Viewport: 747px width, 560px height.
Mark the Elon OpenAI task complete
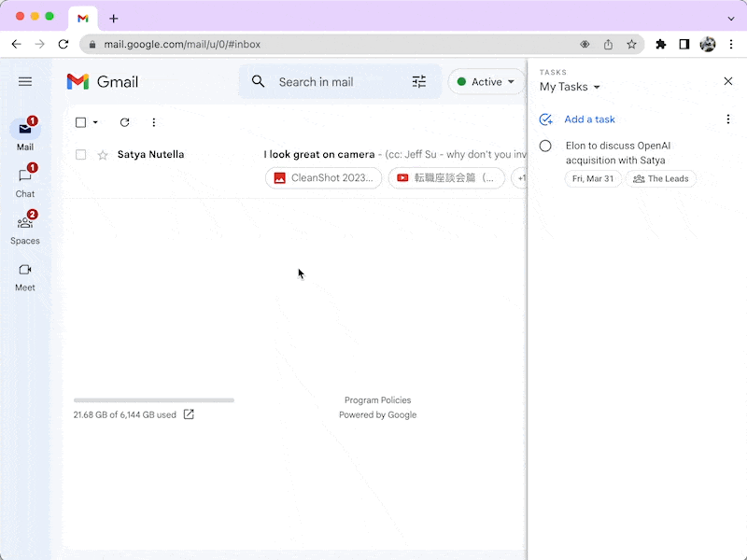click(545, 146)
